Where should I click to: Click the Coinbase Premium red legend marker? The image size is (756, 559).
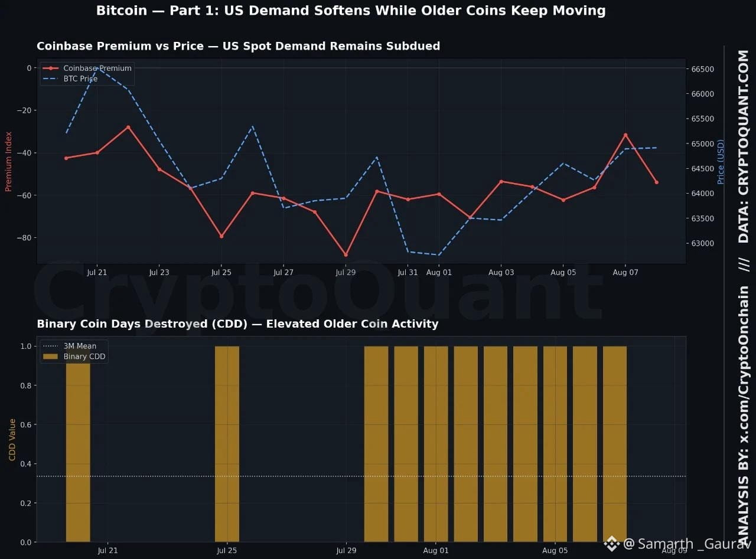pyautogui.click(x=51, y=68)
